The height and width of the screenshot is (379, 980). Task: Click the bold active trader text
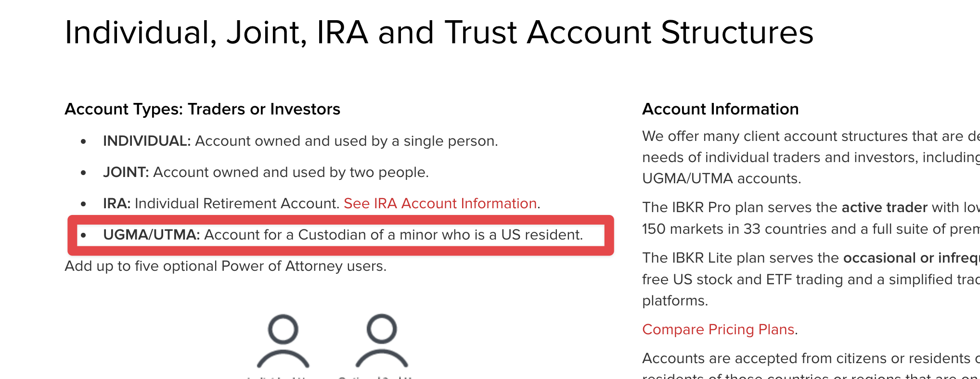click(884, 207)
